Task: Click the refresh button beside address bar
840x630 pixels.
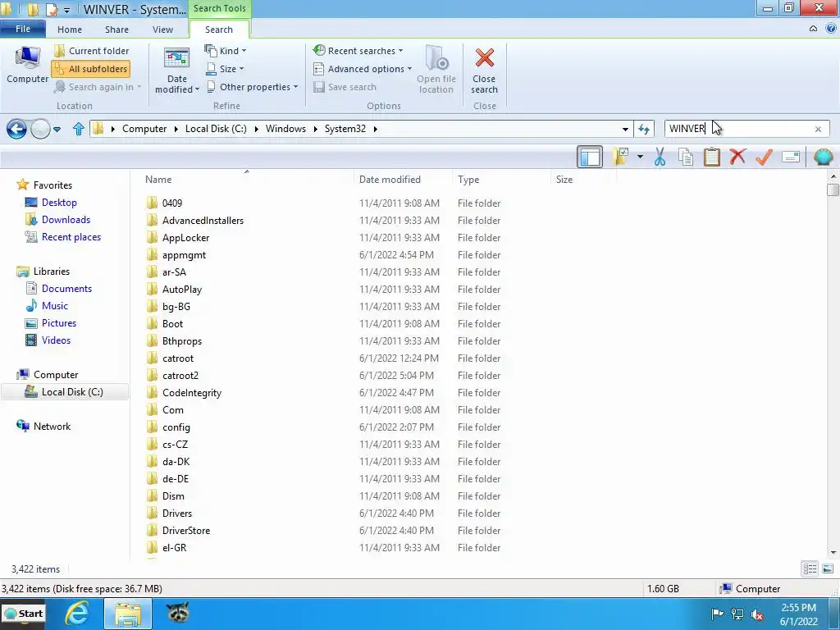Action: (644, 129)
